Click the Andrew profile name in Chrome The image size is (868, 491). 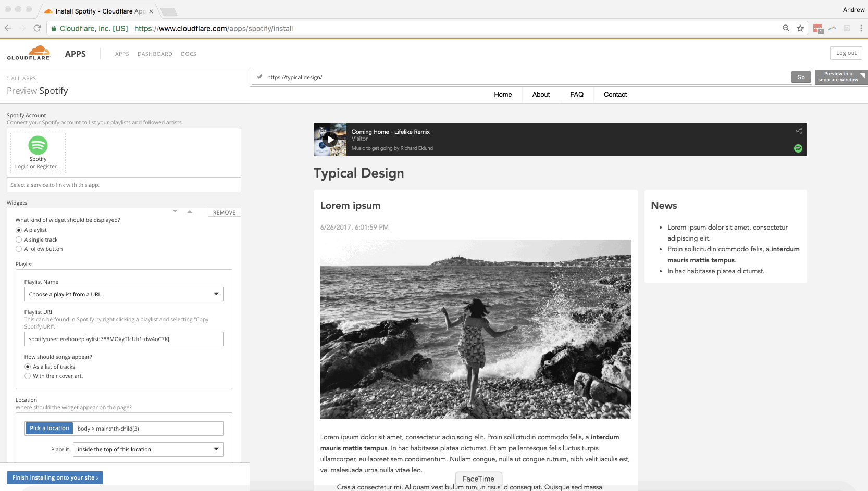[853, 10]
